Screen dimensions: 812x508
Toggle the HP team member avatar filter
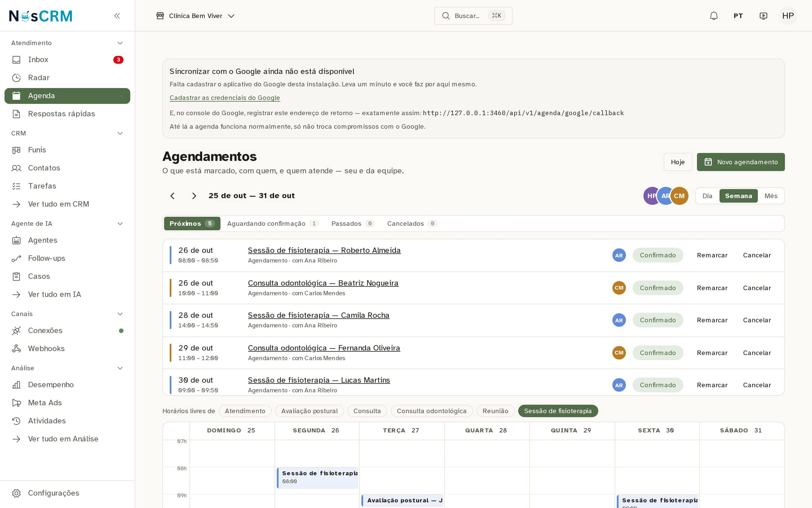(651, 196)
